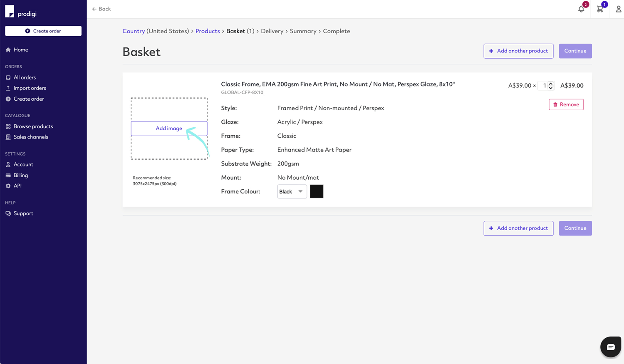Click the quantity input field

pos(543,86)
